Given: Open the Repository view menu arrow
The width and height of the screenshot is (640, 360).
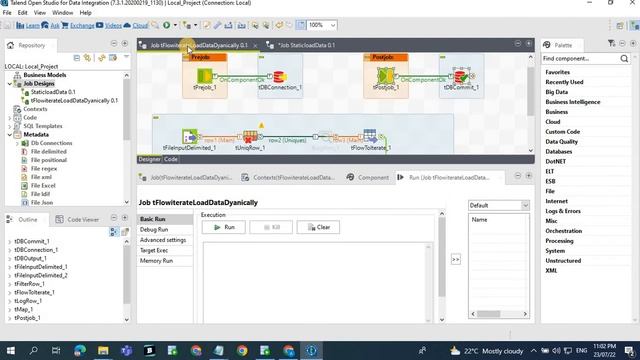Looking at the screenshot, I should pos(126,57).
